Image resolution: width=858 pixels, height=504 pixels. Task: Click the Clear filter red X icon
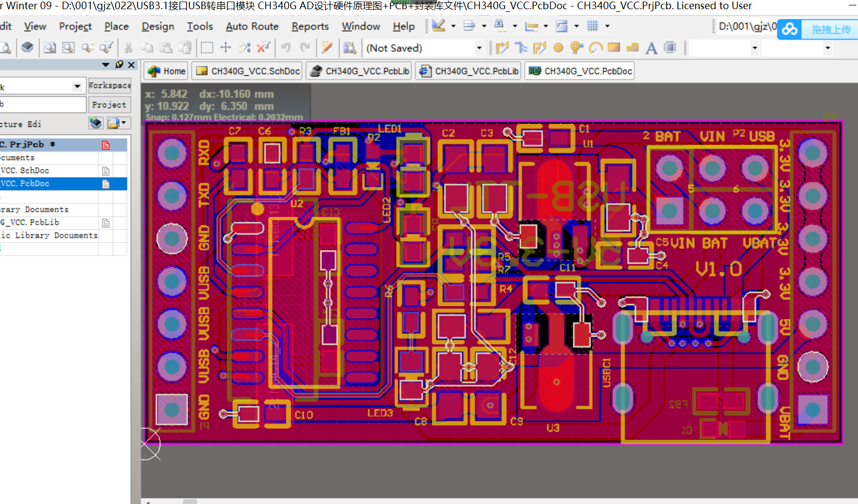[x=263, y=48]
